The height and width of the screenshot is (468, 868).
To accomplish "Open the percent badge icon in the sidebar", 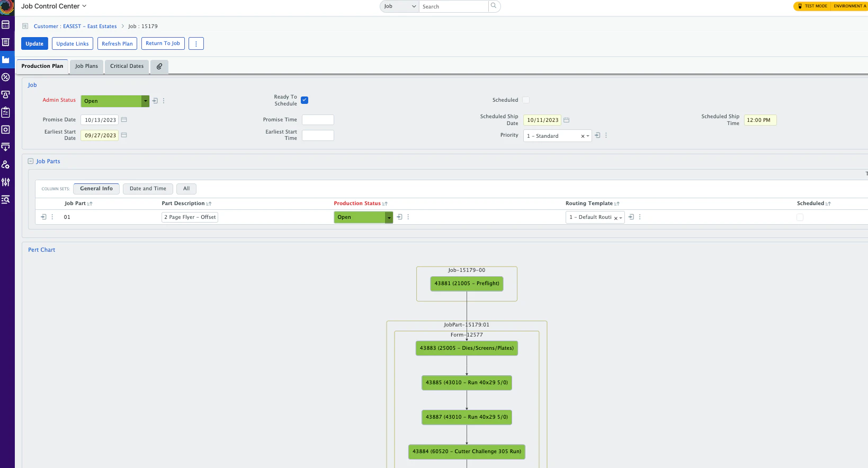I will [6, 77].
